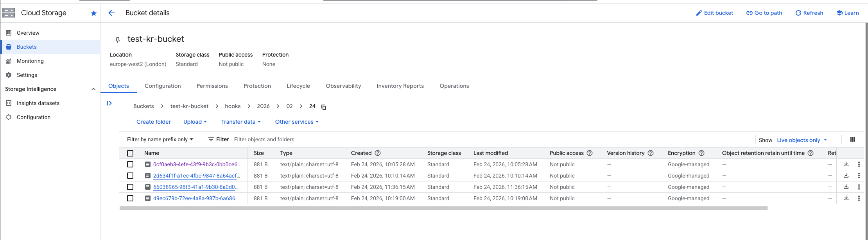The image size is (868, 240).
Task: Open the column display options icon
Action: (x=853, y=139)
